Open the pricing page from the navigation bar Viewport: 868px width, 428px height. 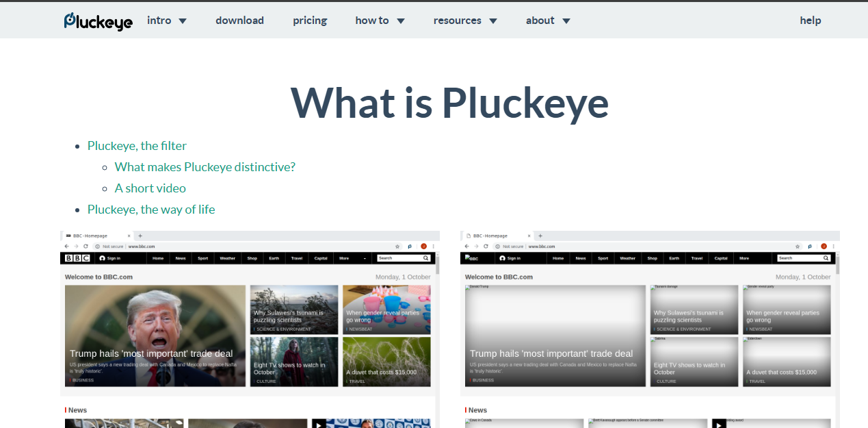tap(310, 21)
